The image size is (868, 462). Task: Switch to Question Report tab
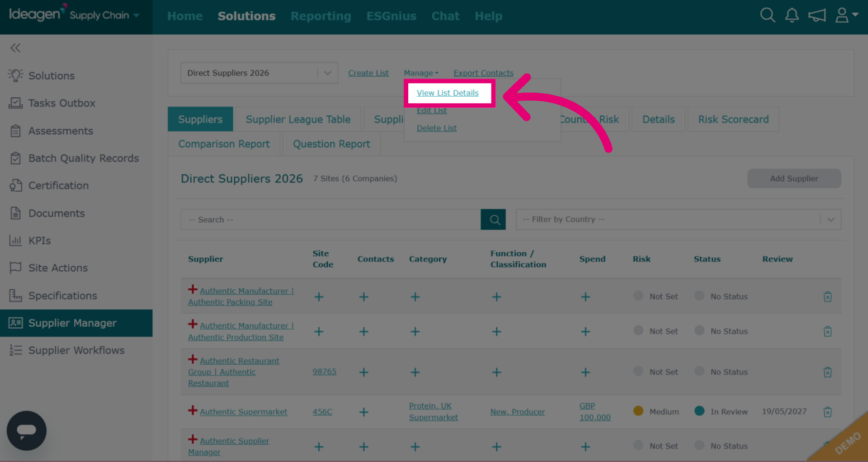[x=331, y=144]
